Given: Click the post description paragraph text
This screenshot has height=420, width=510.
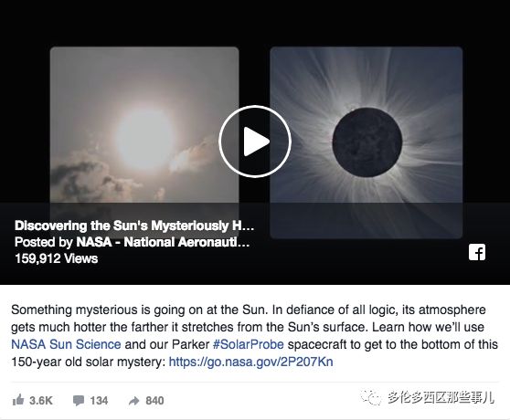Looking at the screenshot, I should coord(254,336).
